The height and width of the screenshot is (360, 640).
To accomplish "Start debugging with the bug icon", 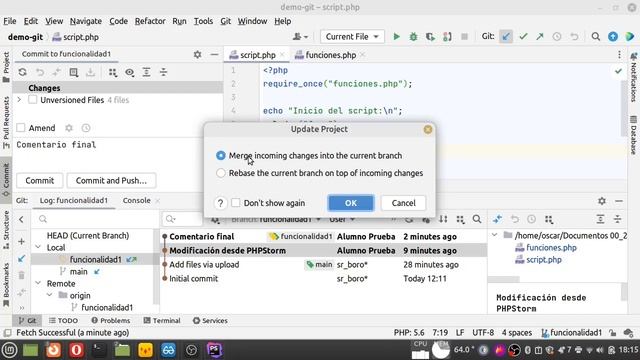I will click(413, 37).
